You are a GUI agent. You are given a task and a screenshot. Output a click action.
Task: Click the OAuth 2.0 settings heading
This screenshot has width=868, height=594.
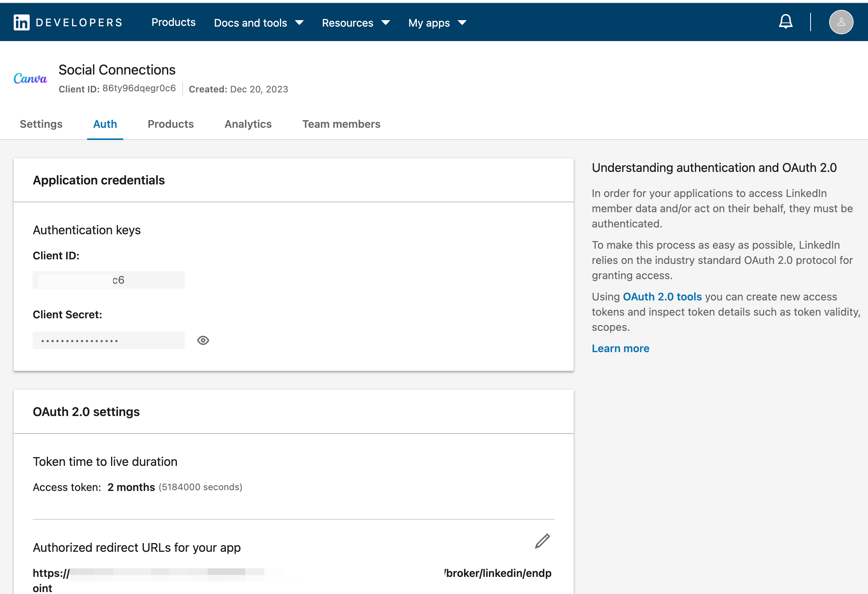click(86, 412)
